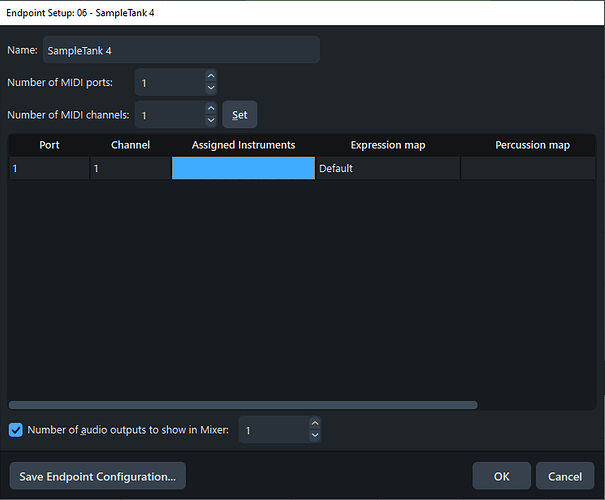Screen dimensions: 605x500
Task: Increase the number of MIDI ports
Action: tap(211, 76)
